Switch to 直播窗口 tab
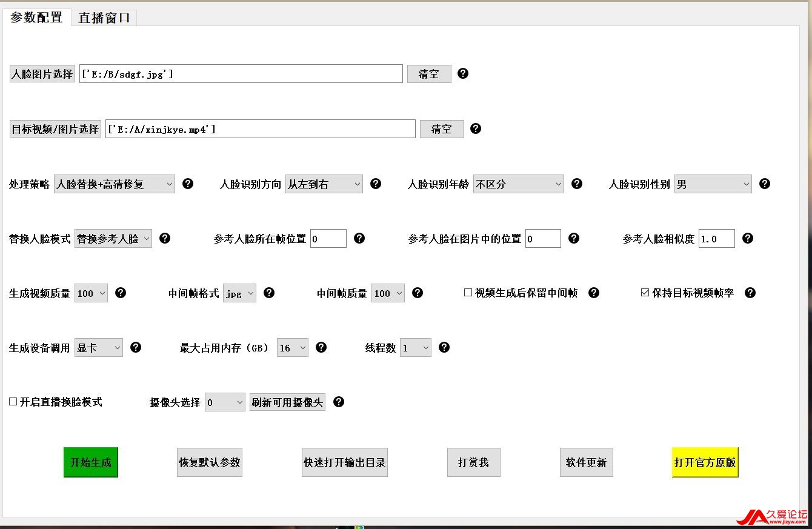 click(x=104, y=18)
